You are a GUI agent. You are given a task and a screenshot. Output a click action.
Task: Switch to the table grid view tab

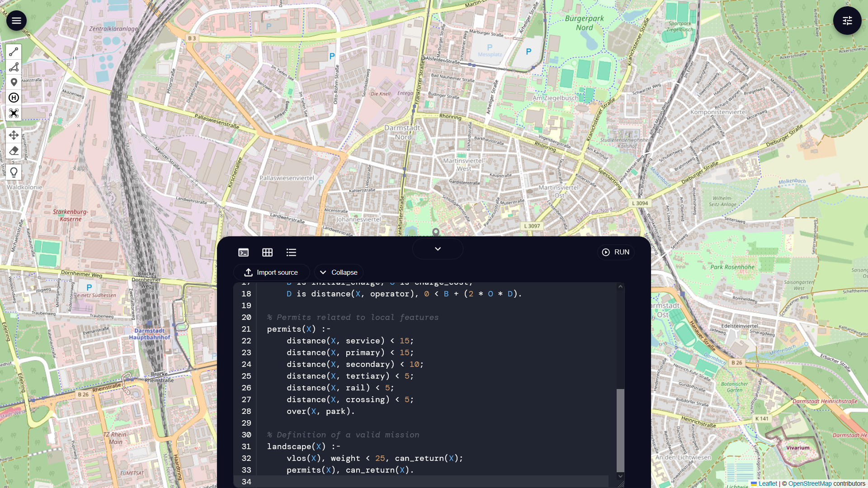pyautogui.click(x=267, y=253)
